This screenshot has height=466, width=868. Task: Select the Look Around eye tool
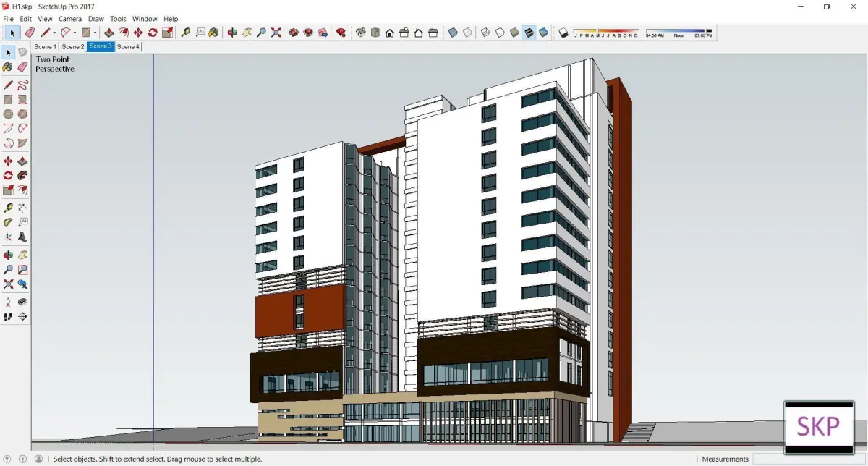click(x=22, y=302)
